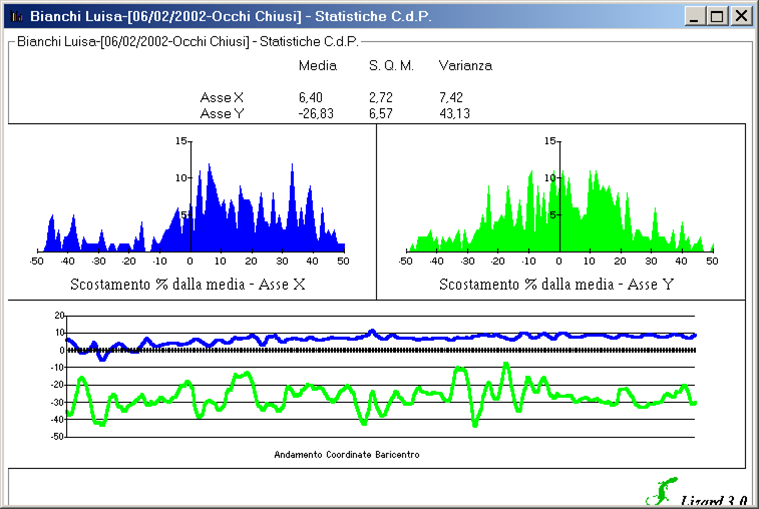
Task: Click the 'Andamento Coordinate Baricentro' caption
Action: coord(346,454)
